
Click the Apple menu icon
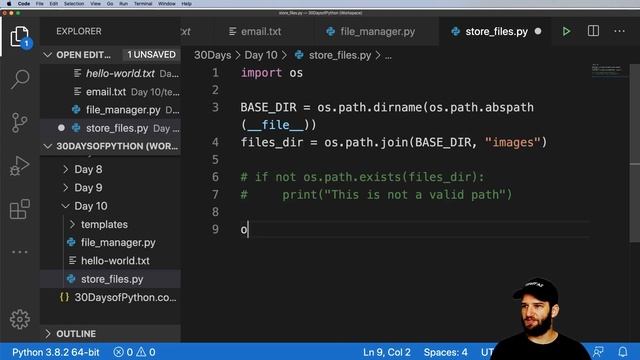click(x=9, y=4)
